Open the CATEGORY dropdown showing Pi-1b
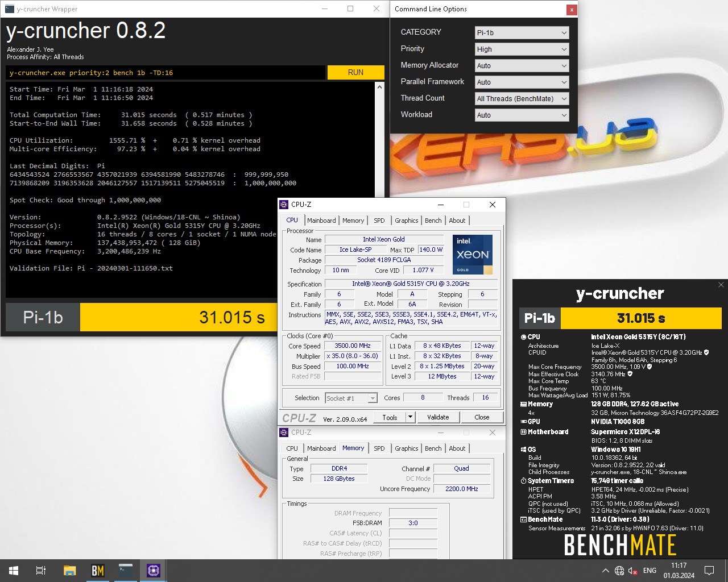The width and height of the screenshot is (728, 582). click(x=522, y=32)
